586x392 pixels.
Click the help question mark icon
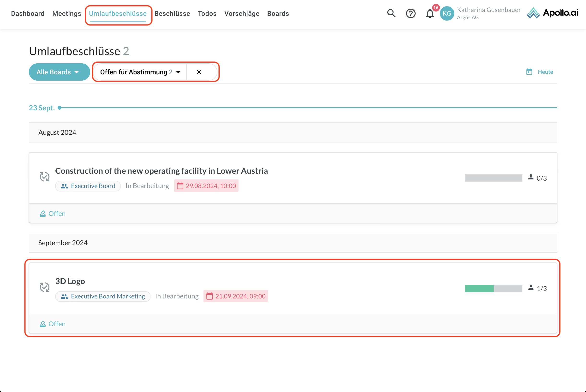tap(411, 13)
